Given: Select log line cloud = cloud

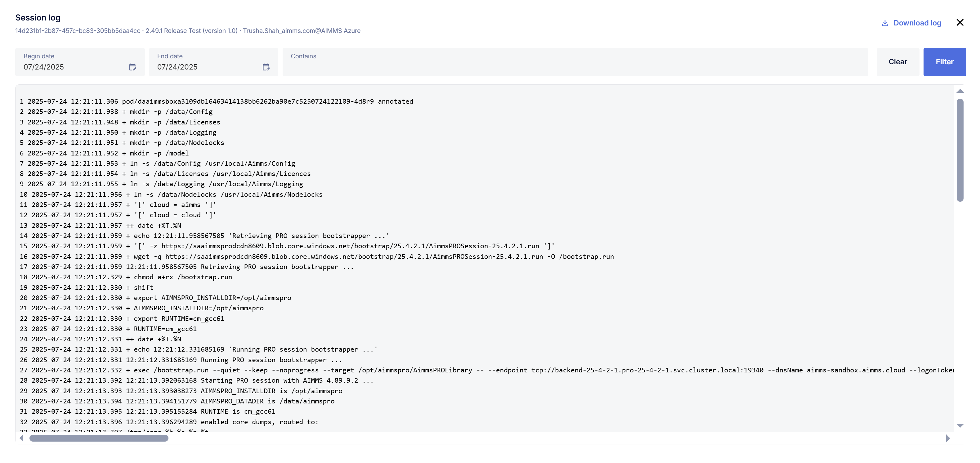Looking at the screenshot, I should (118, 215).
